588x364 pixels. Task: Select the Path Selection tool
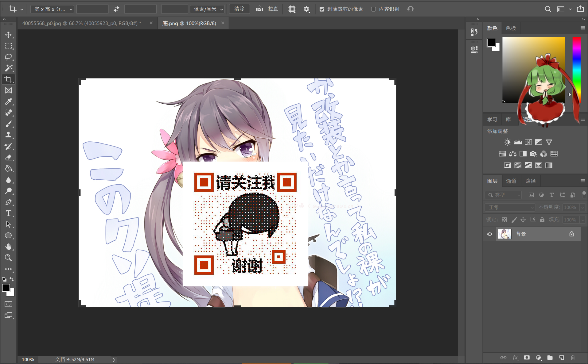pos(8,224)
